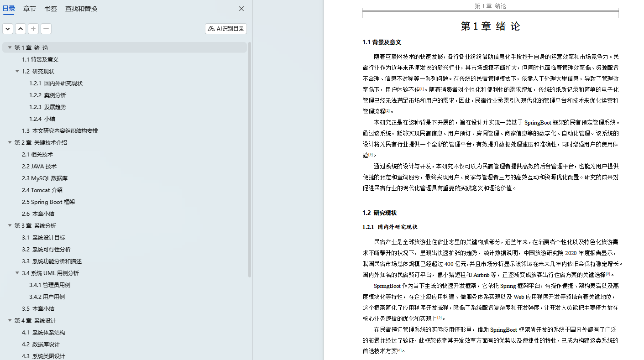Collapse the 第1章 绪论 node

pos(10,47)
